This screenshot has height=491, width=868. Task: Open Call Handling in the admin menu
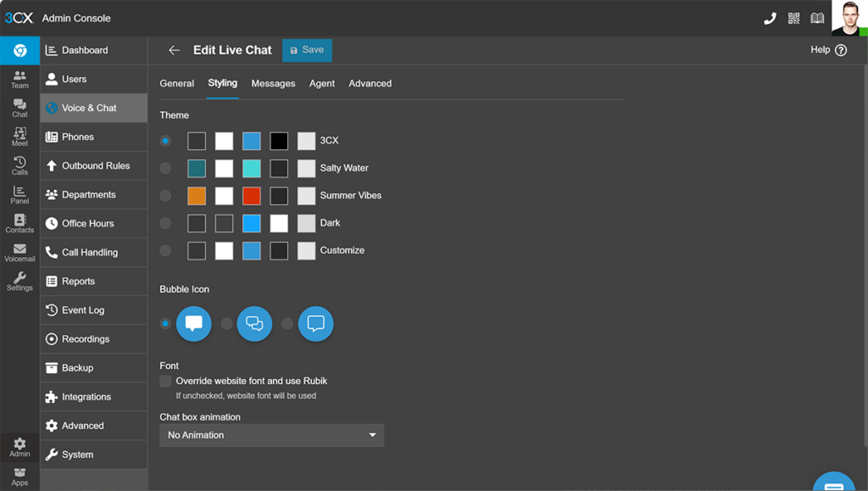point(89,253)
